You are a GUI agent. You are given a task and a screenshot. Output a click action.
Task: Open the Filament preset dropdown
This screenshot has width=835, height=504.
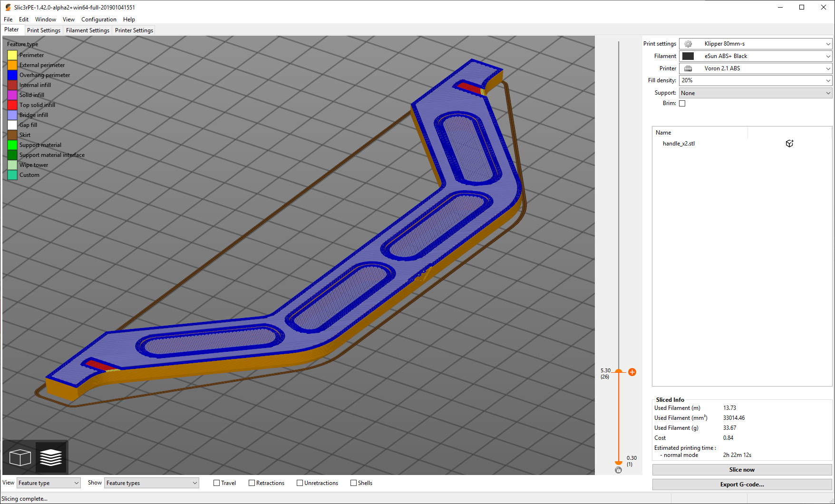click(756, 56)
